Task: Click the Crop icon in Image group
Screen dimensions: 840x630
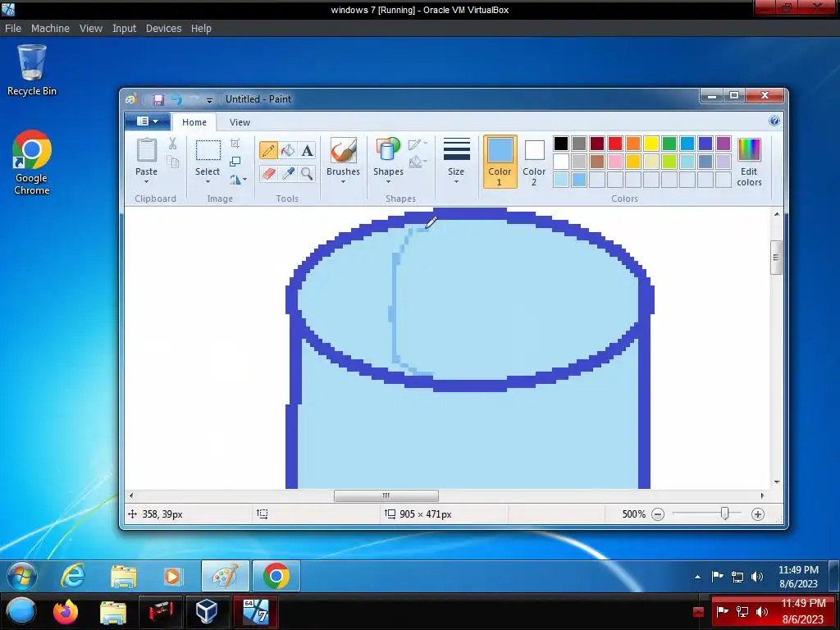Action: tap(235, 143)
